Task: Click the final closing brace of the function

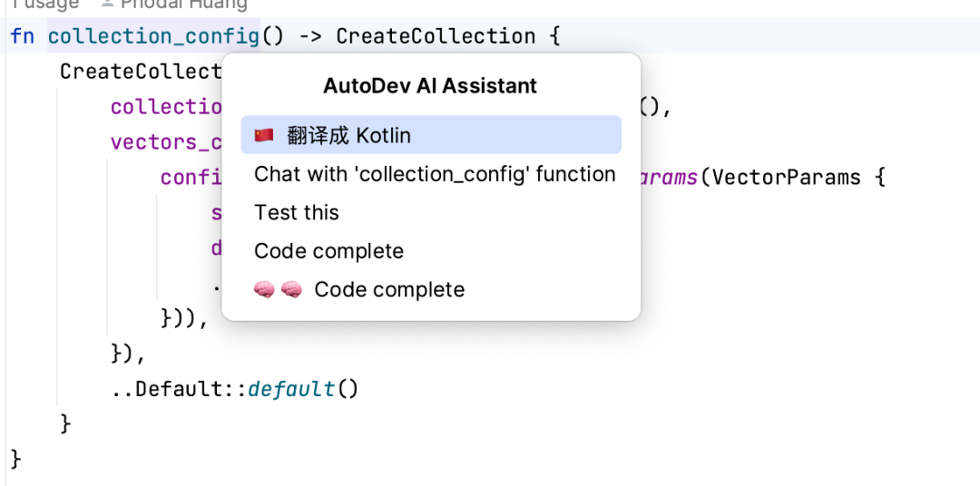Action: (15, 459)
